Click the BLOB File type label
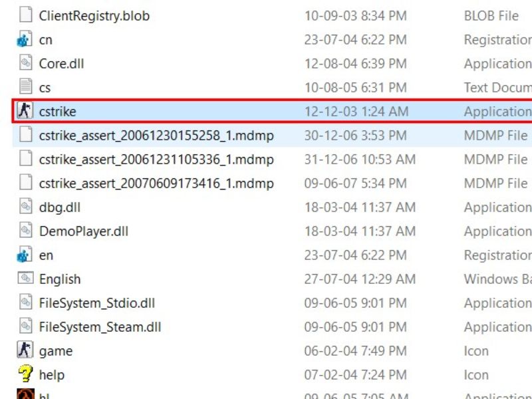Viewport: 532px width, 399px height. click(x=491, y=16)
